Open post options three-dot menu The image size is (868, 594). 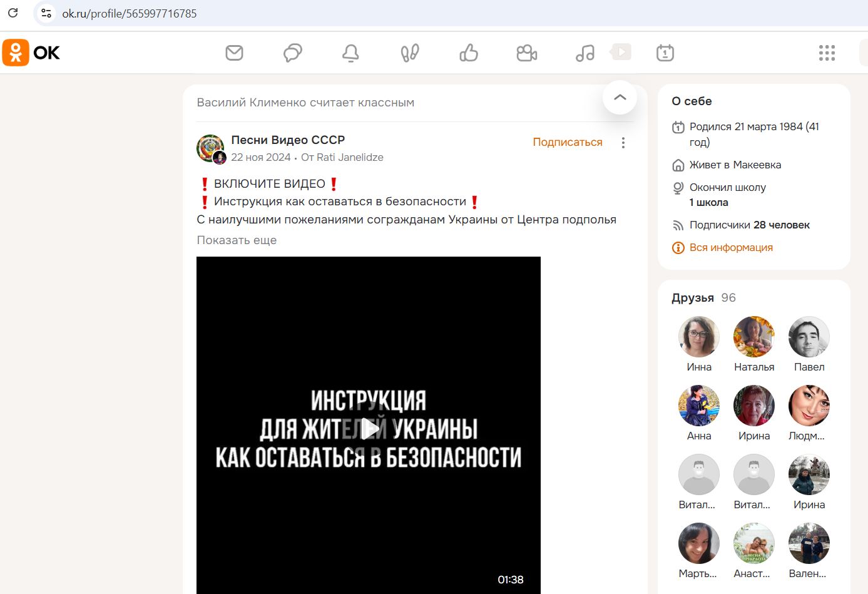pos(623,143)
